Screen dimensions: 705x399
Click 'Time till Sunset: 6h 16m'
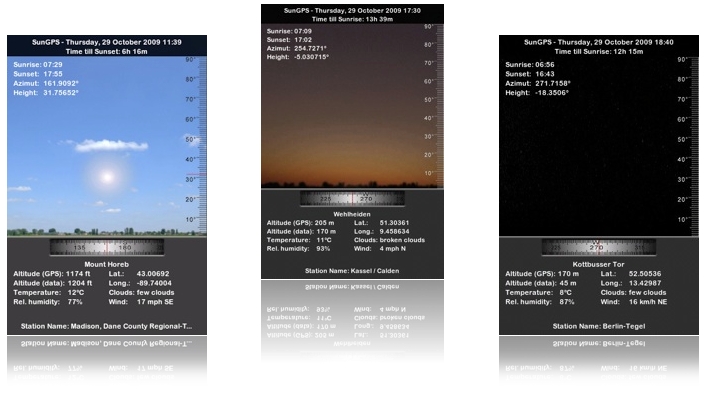tap(107, 52)
